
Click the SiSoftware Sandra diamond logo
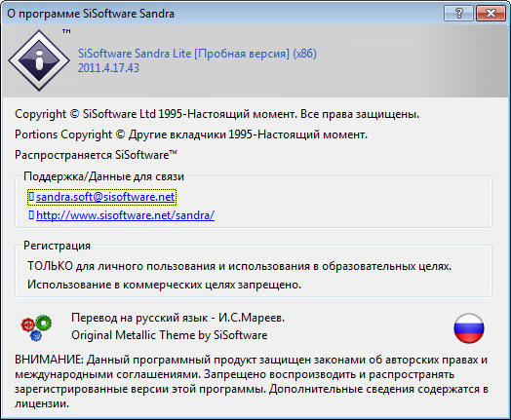point(39,60)
